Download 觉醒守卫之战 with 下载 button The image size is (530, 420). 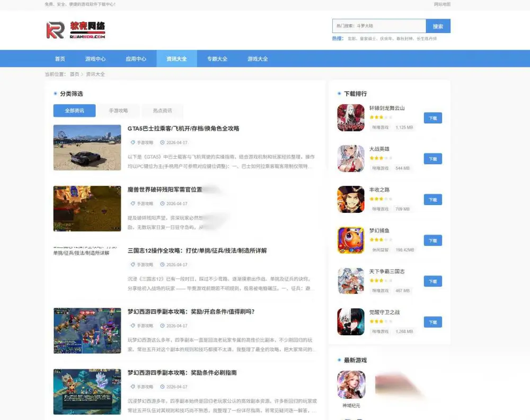point(433,322)
